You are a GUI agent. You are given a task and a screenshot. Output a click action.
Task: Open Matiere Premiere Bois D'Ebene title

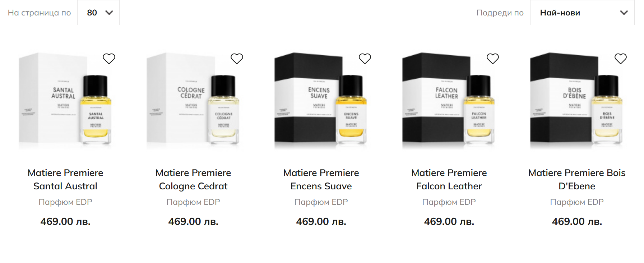click(577, 179)
